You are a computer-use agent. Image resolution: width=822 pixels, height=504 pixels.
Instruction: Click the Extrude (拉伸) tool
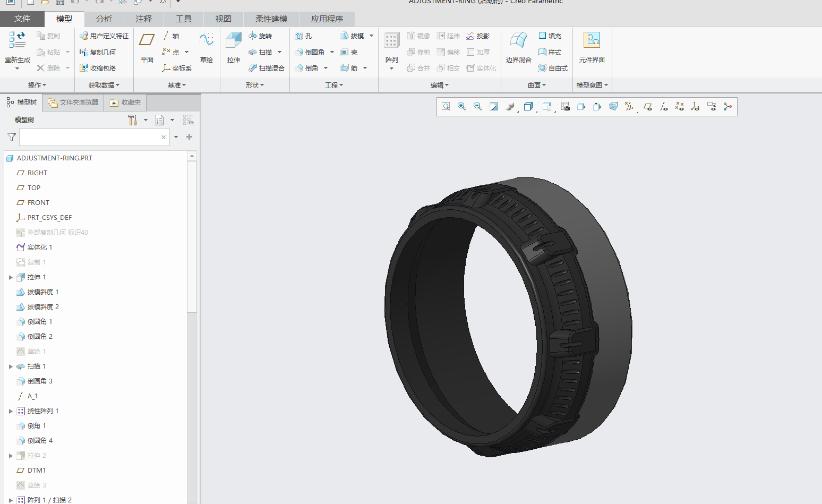(233, 47)
